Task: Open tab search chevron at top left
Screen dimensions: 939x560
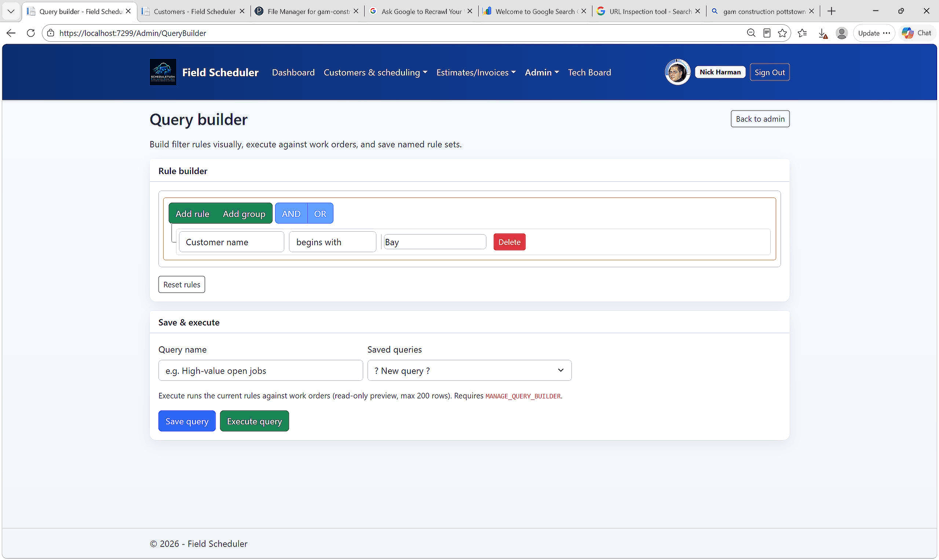Action: [11, 11]
